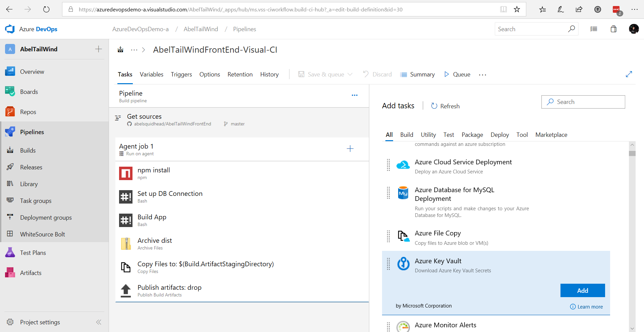Image resolution: width=644 pixels, height=332 pixels.
Task: Add a task to Agent job 1
Action: (x=350, y=149)
